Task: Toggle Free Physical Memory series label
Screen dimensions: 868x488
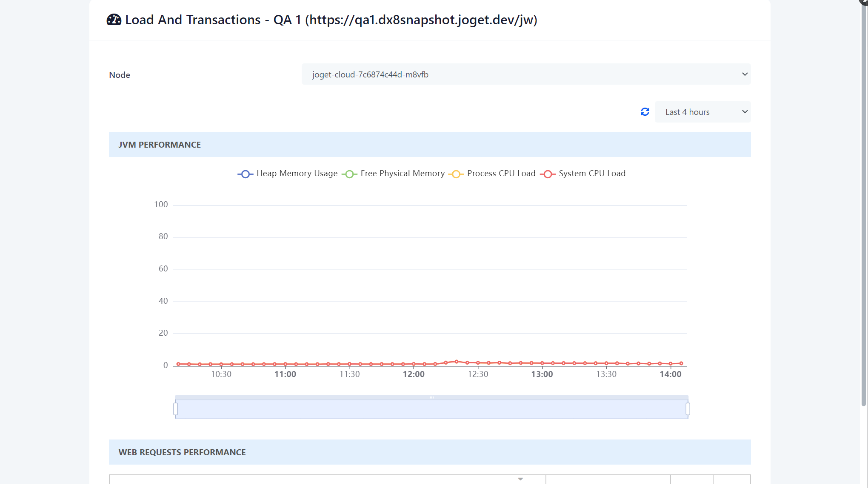Action: click(x=402, y=174)
